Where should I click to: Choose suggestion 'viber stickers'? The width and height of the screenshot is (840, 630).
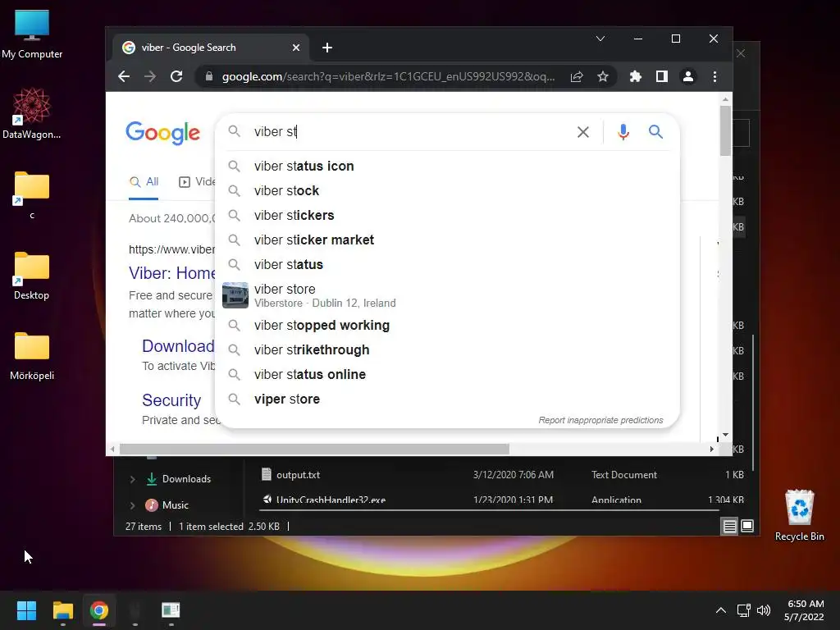pyautogui.click(x=447, y=216)
